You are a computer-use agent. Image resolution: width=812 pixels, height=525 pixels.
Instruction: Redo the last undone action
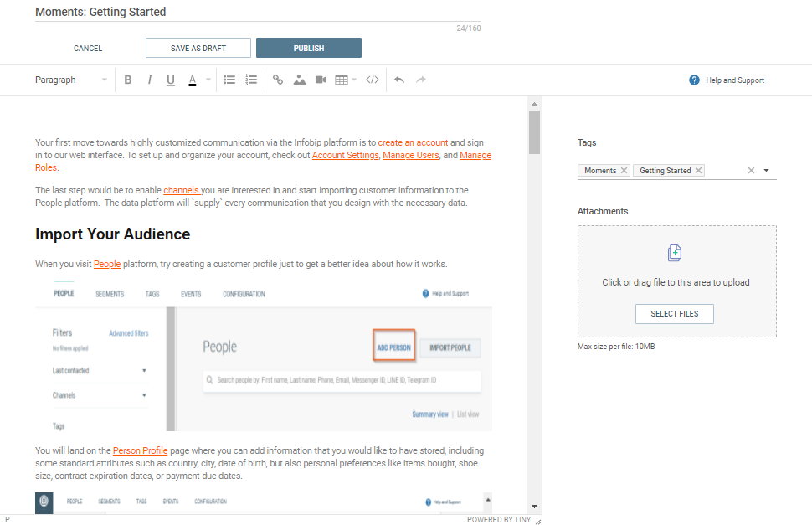tap(420, 80)
